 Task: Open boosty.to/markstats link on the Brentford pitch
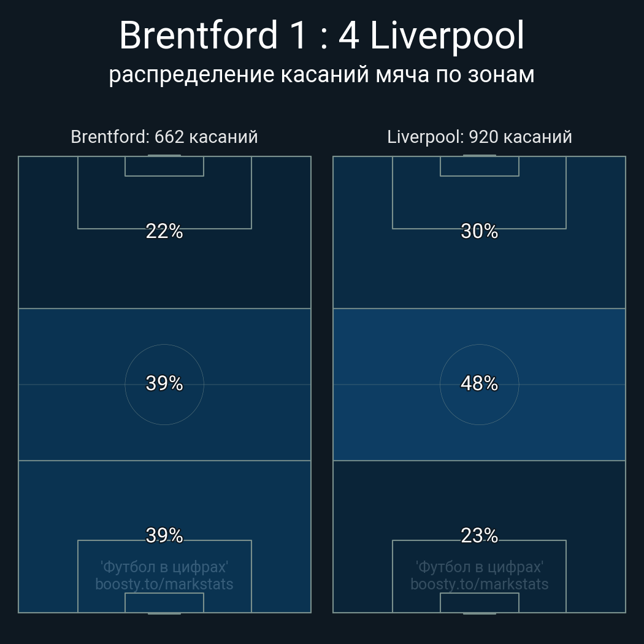[164, 584]
